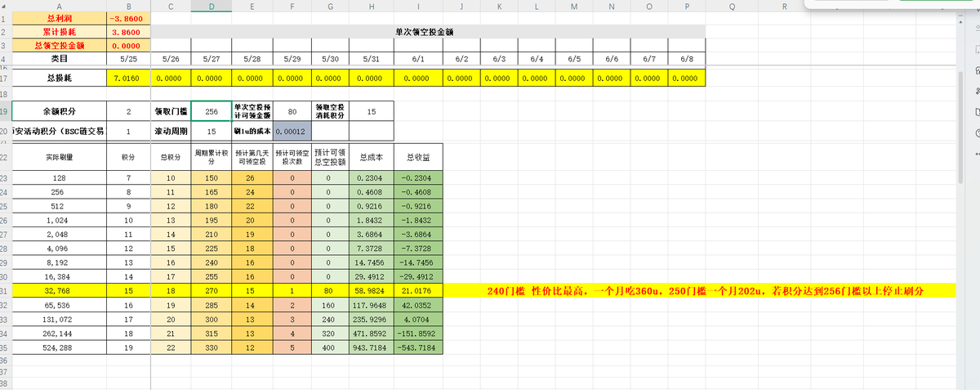The image size is (980, 390).
Task: Click the 235.9296 total cost cell
Action: 372,319
